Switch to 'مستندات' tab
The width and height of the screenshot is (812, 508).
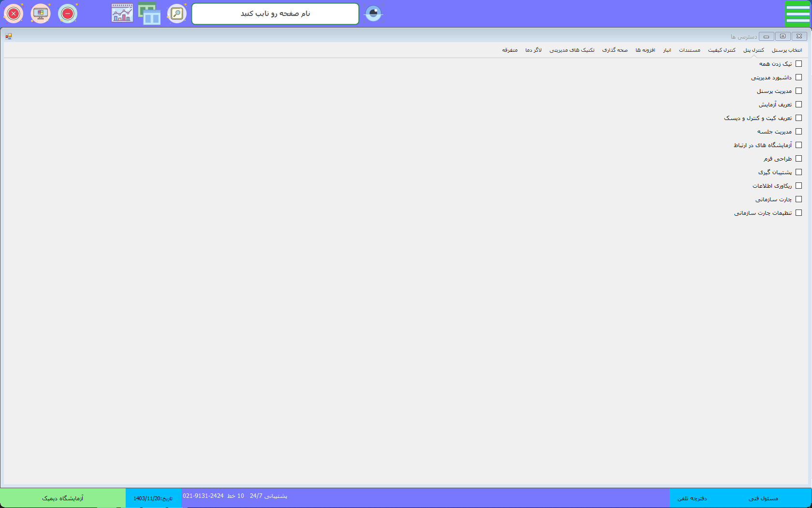(690, 50)
